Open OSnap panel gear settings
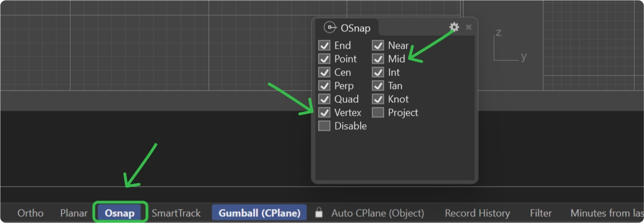 (x=454, y=27)
